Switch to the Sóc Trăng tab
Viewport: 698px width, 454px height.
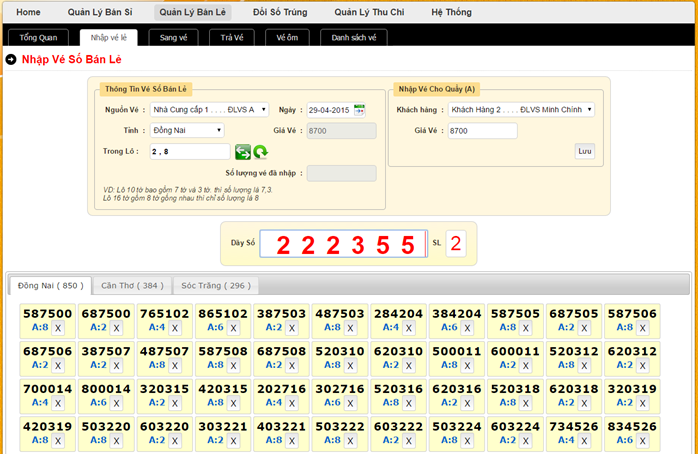pos(212,285)
